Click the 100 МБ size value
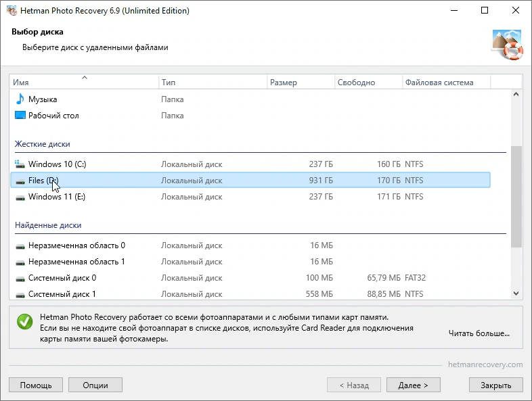 point(319,278)
